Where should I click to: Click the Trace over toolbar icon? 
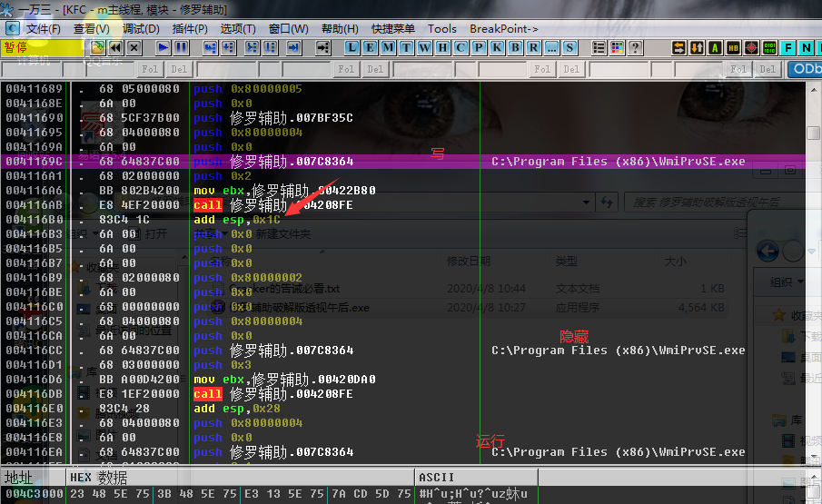271,48
